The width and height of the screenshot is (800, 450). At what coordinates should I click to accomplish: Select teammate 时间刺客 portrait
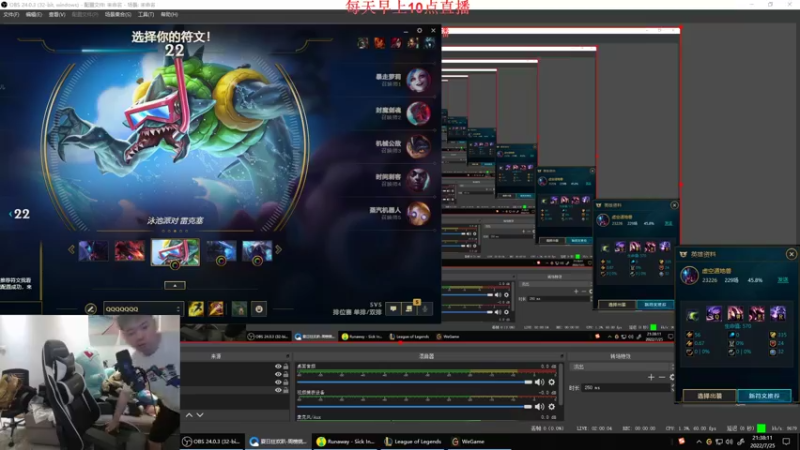click(418, 180)
